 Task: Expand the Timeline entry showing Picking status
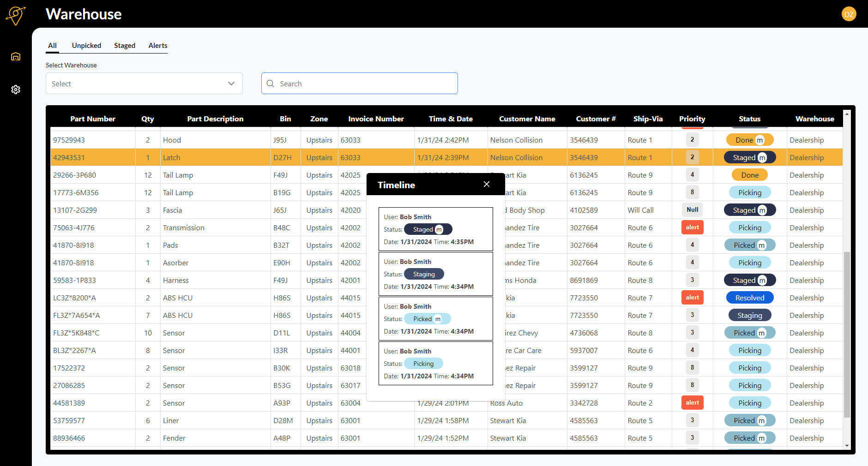tap(435, 364)
